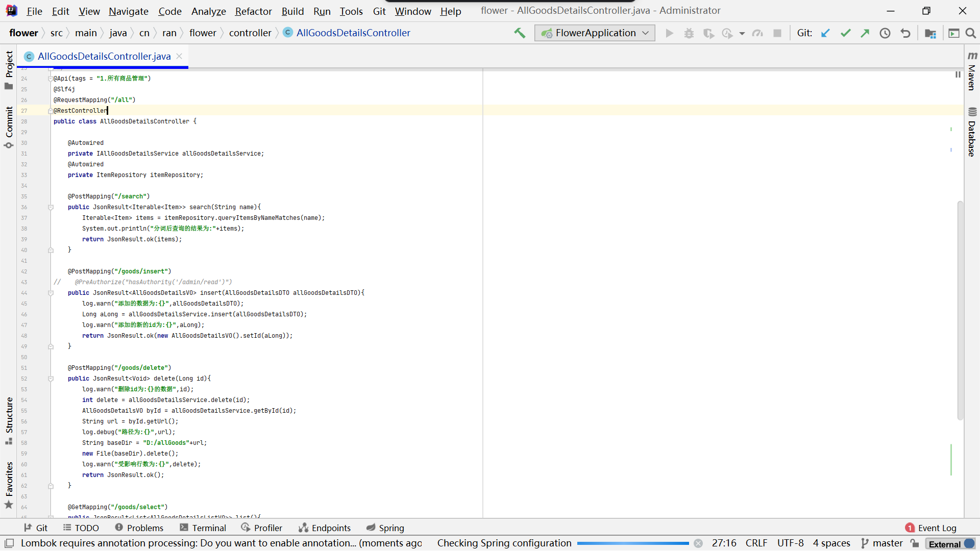Open AllGoodsDetailsController file tab
The image size is (980, 551).
[104, 56]
